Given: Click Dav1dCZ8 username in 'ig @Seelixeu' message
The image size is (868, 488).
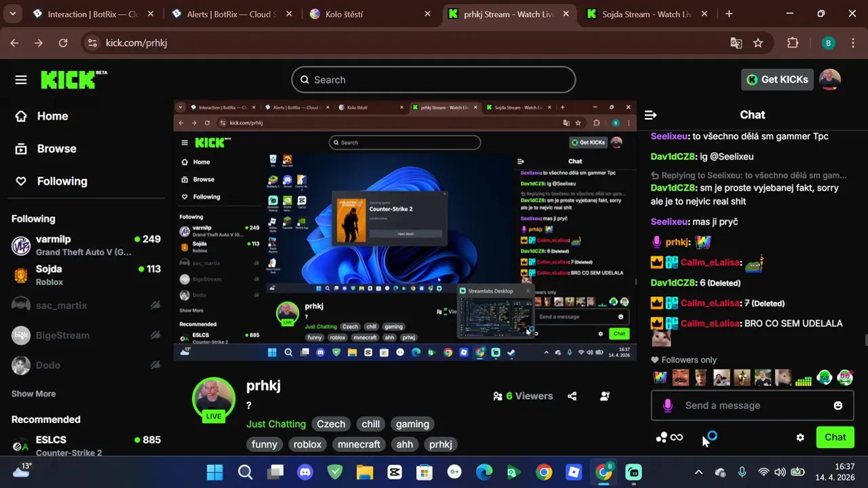Looking at the screenshot, I should (x=673, y=157).
